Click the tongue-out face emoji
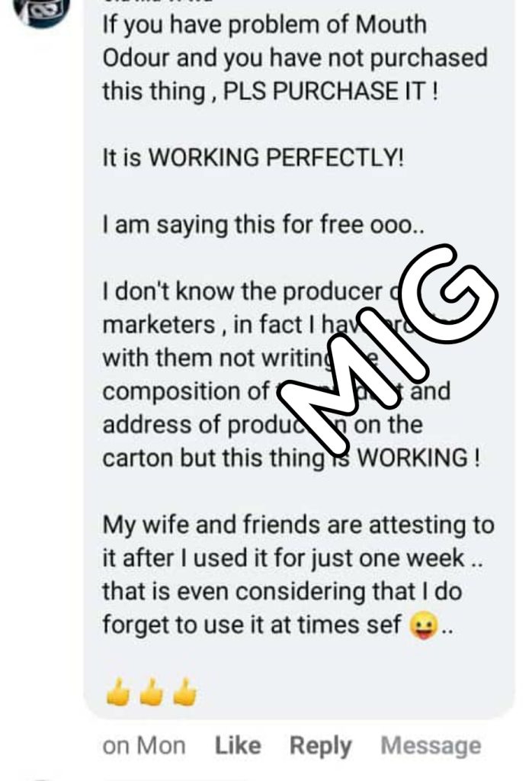 425,626
